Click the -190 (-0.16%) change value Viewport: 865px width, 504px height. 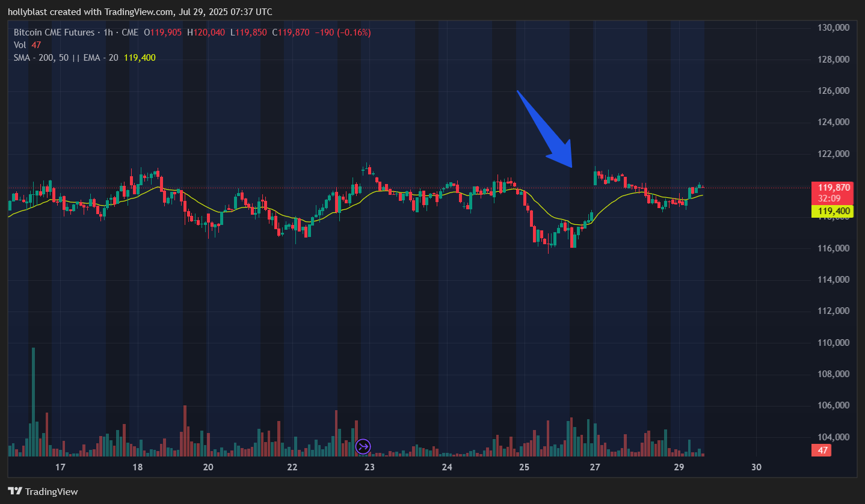pyautogui.click(x=343, y=32)
